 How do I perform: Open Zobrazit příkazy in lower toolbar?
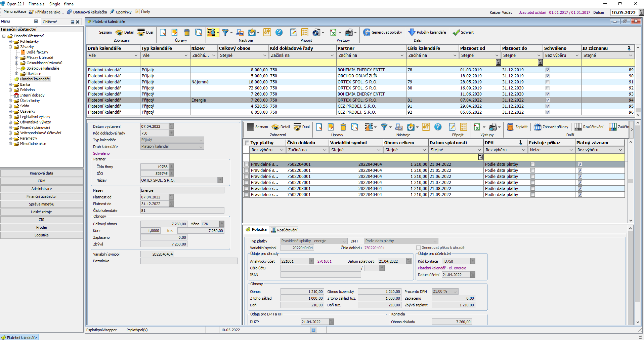[x=538, y=127]
